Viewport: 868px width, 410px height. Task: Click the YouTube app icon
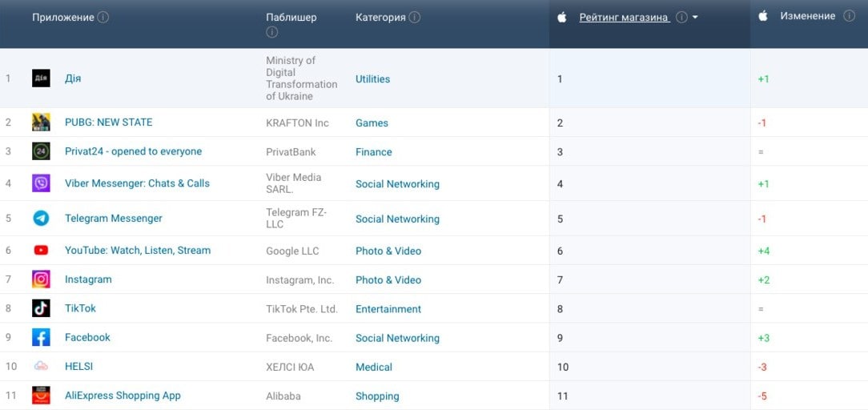click(x=41, y=251)
